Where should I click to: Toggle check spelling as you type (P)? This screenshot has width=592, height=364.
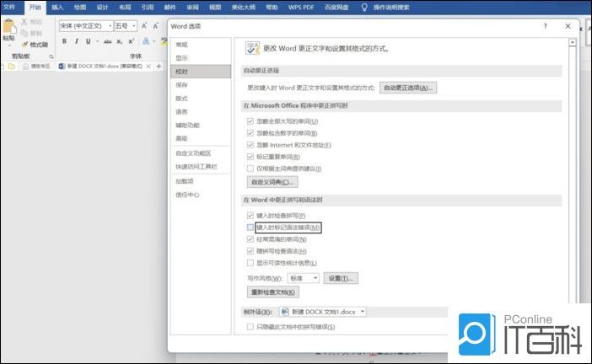pos(250,216)
